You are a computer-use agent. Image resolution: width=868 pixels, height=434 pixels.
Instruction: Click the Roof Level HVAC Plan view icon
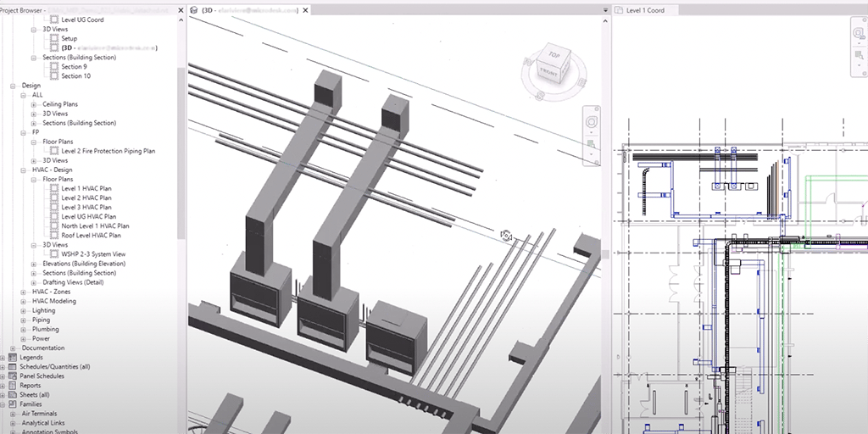(x=54, y=236)
